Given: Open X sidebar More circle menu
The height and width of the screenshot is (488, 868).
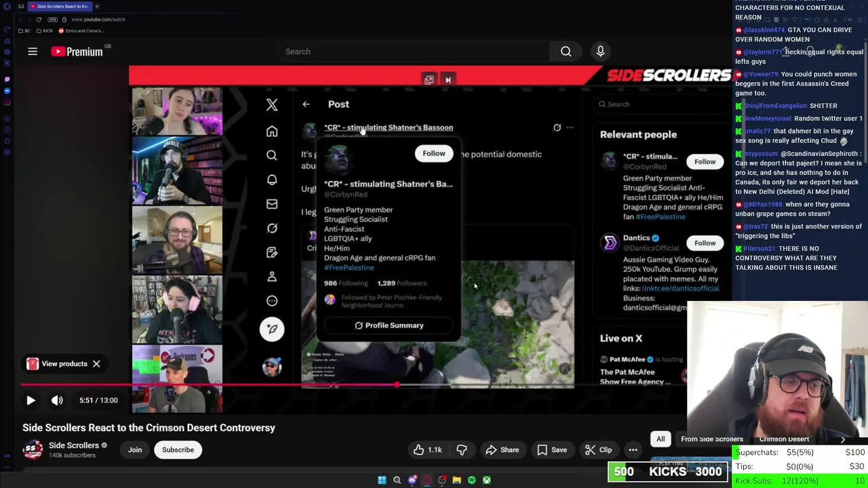Looking at the screenshot, I should click(x=272, y=301).
